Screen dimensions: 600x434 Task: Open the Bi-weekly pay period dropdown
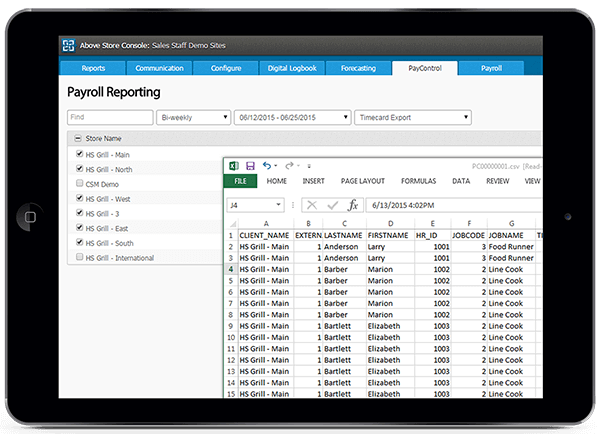pyautogui.click(x=194, y=117)
